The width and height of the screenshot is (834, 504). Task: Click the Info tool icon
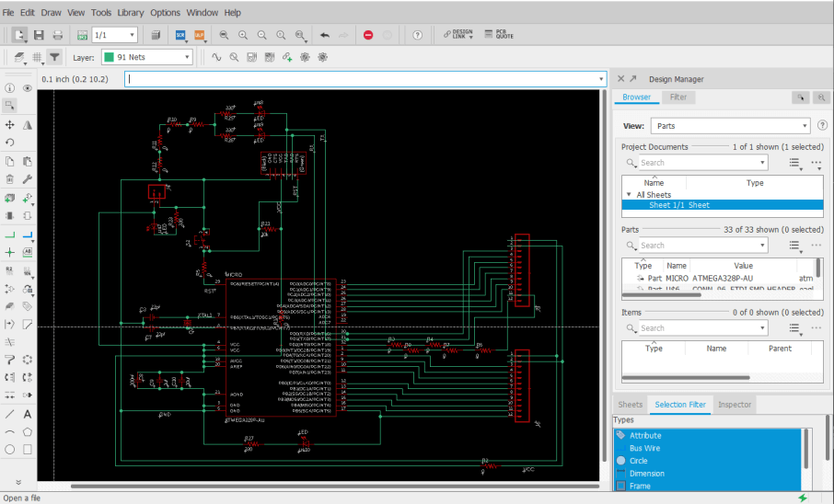click(x=10, y=88)
